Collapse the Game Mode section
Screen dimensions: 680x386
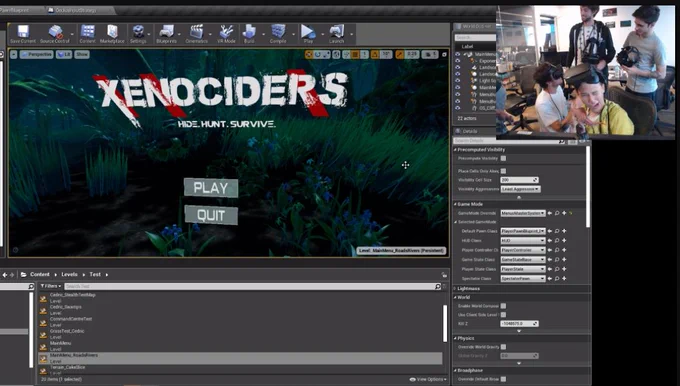tap(455, 204)
